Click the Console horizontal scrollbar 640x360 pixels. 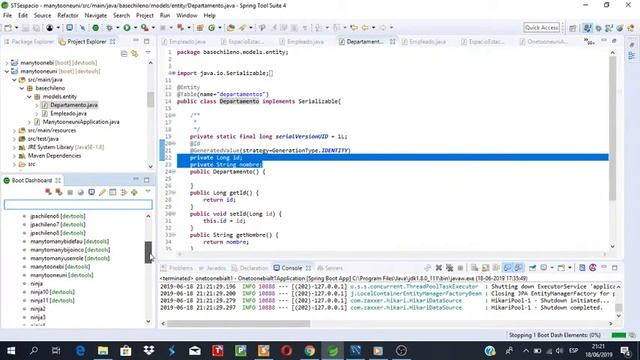point(238,324)
